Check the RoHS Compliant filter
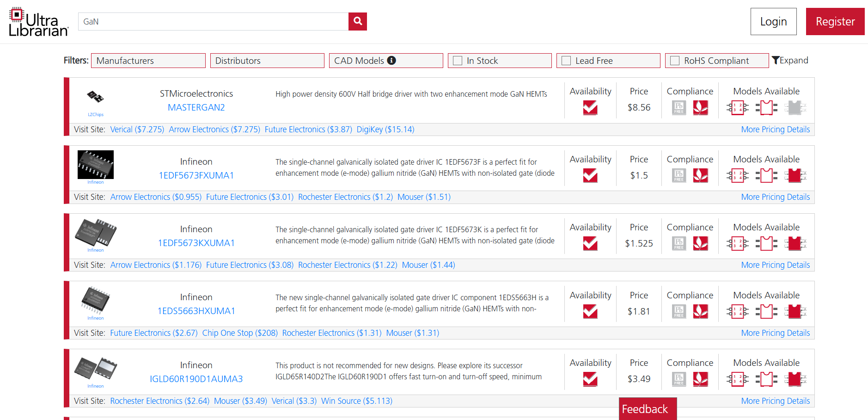This screenshot has height=420, width=868. pos(675,61)
